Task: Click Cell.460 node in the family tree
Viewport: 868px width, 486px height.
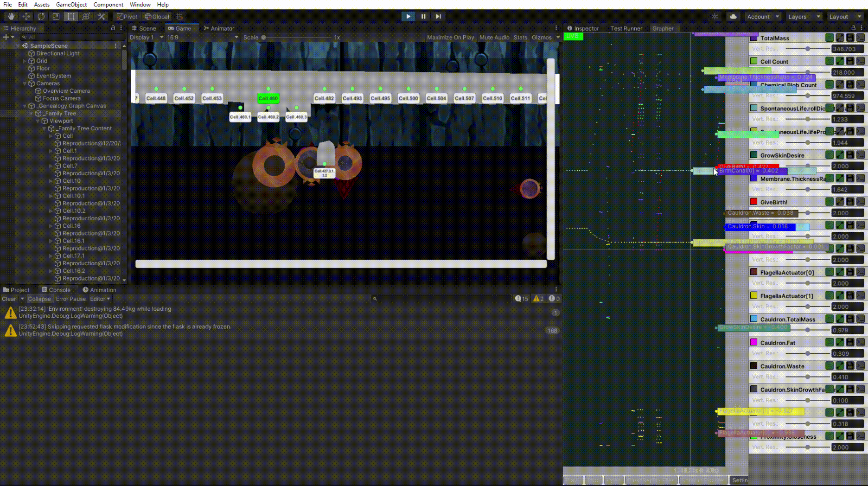Action: coord(268,98)
